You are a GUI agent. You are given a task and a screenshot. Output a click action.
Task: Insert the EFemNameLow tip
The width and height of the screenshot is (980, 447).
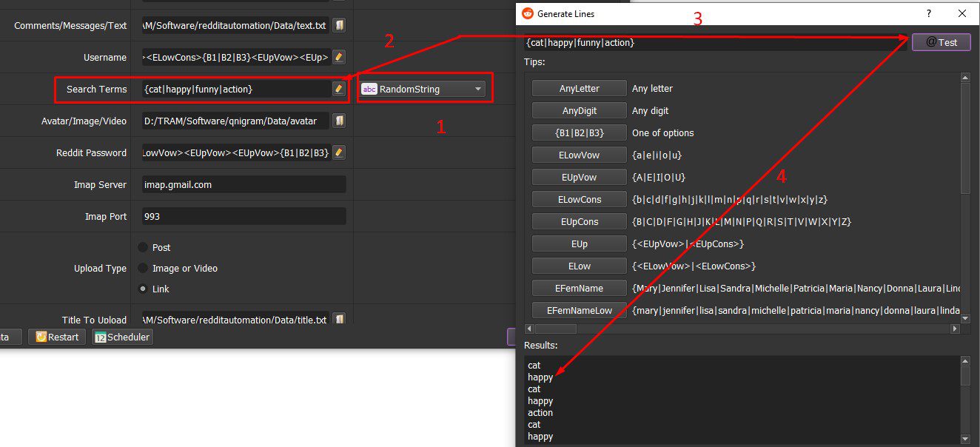[x=580, y=310]
